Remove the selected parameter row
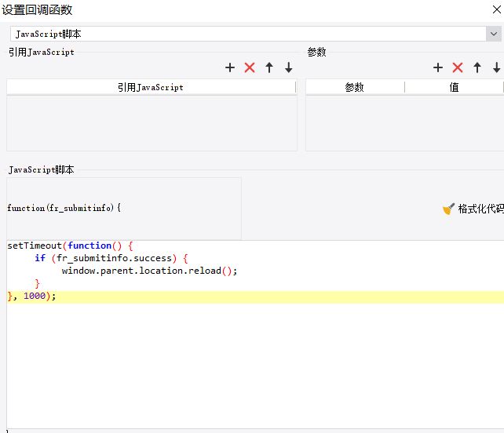Screen dimensions: 504x433 coord(458,67)
